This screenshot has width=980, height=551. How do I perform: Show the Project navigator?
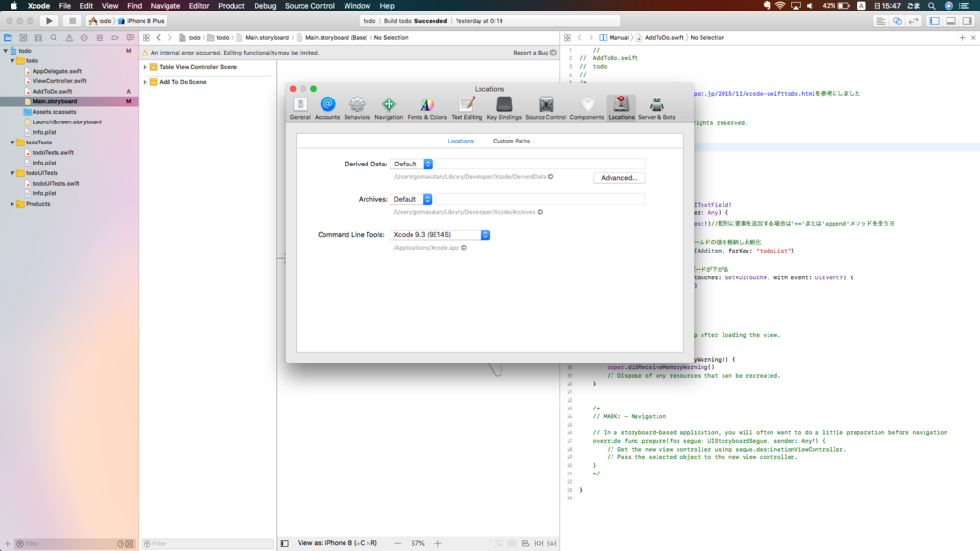tap(8, 38)
